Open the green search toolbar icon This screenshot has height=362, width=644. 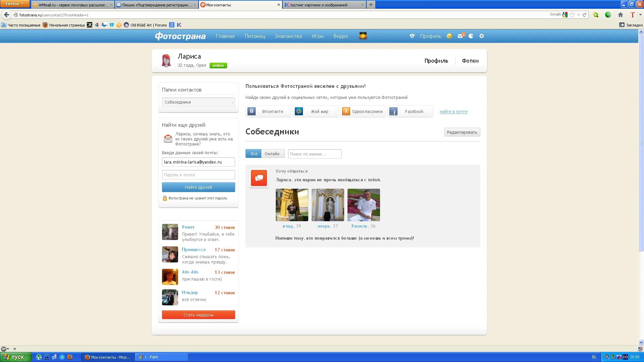point(596,15)
